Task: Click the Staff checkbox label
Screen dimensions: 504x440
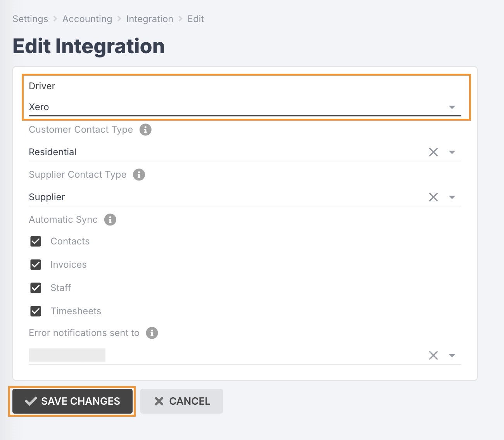Action: [x=61, y=288]
